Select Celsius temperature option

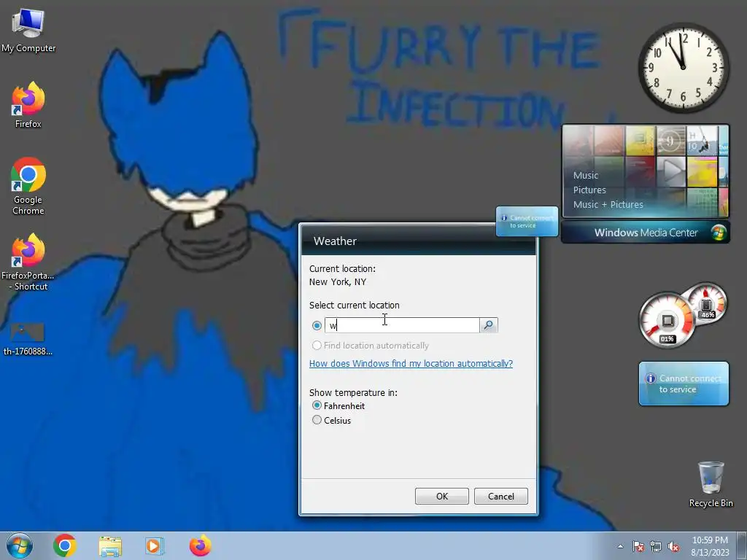[x=317, y=420]
